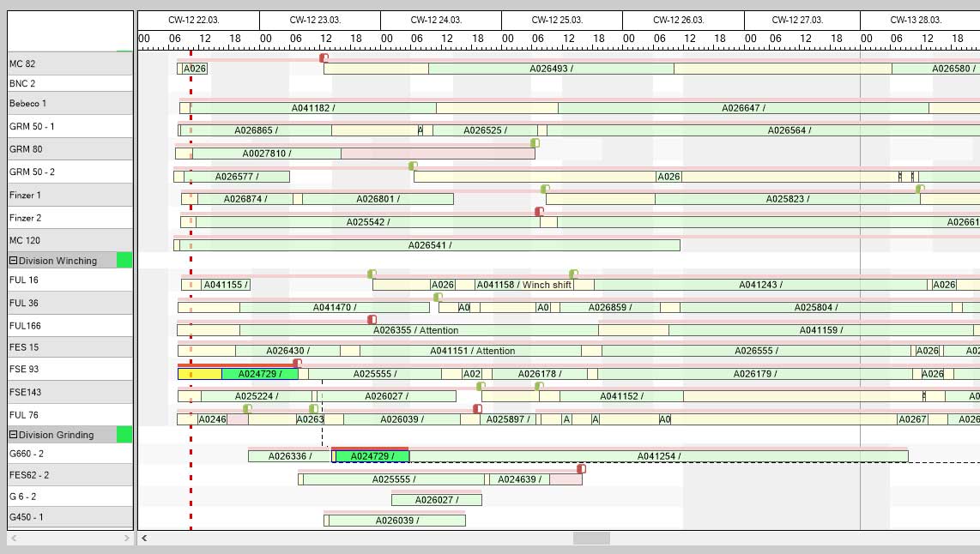Collapse the Division Winching group
This screenshot has height=554, width=980.
14,261
